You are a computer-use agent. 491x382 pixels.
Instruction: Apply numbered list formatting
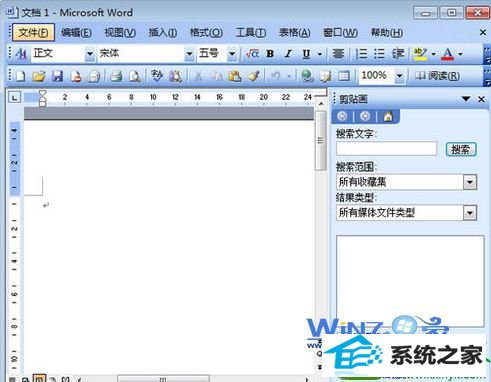click(361, 54)
